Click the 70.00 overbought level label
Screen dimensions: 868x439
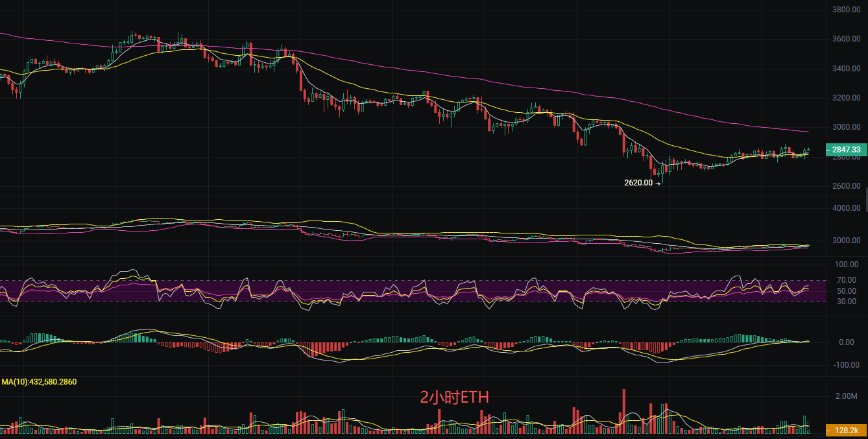[847, 280]
